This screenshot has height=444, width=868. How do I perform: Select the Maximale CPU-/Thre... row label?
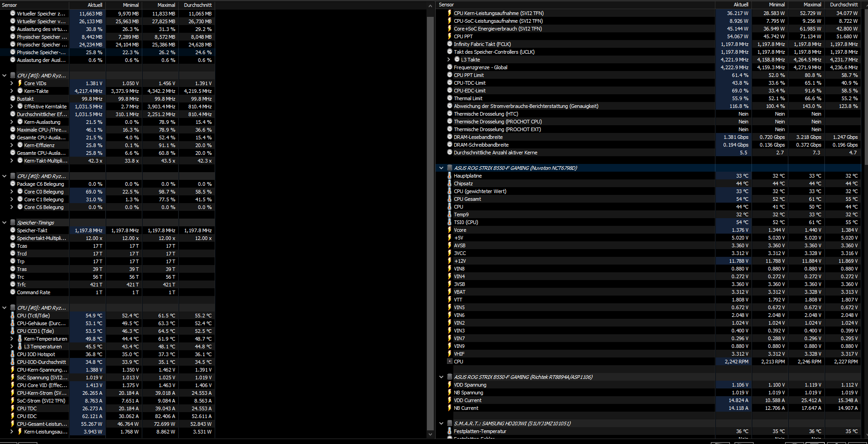41,130
